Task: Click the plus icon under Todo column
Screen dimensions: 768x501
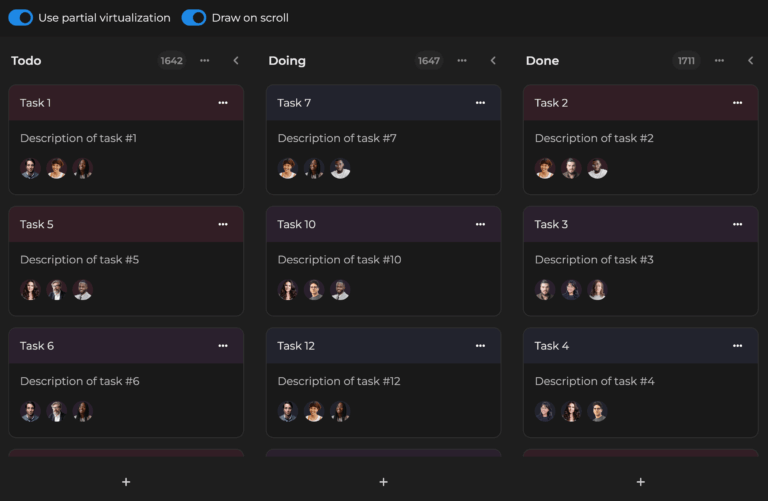Action: [126, 482]
